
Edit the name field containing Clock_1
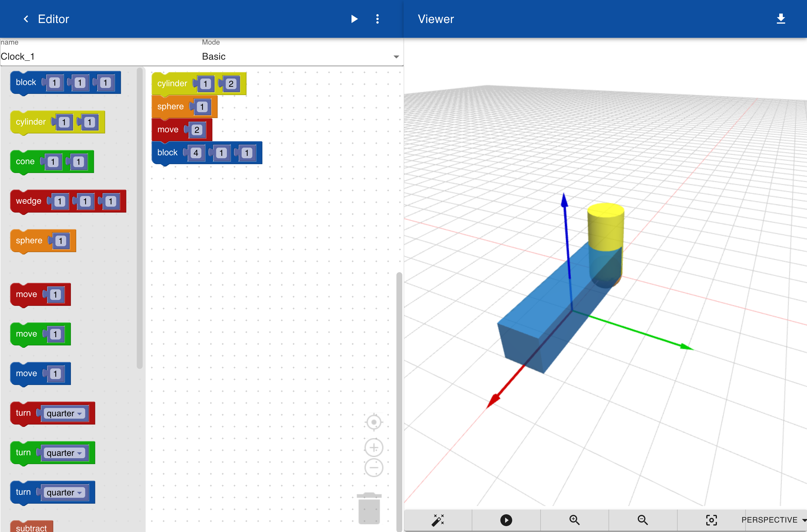point(100,56)
